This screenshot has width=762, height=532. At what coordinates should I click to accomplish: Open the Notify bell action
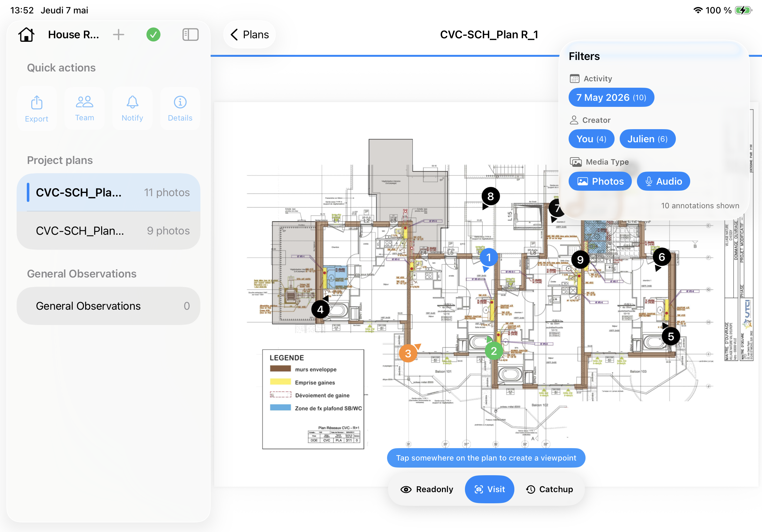tap(132, 108)
